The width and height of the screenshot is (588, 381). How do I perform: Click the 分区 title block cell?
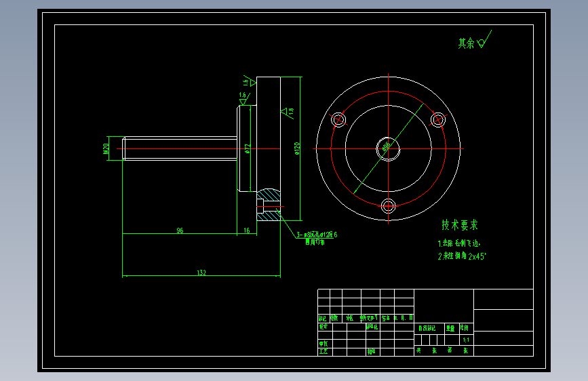coord(350,318)
